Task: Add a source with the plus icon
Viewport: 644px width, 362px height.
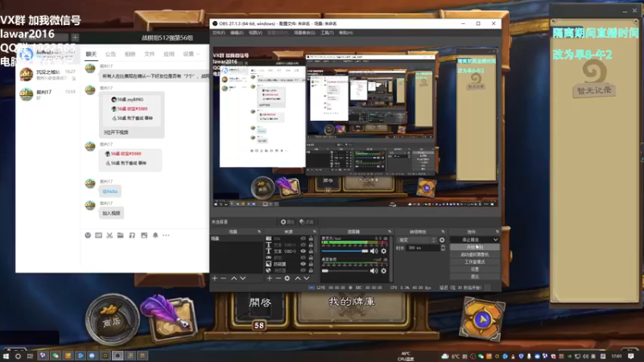Action: [269, 278]
